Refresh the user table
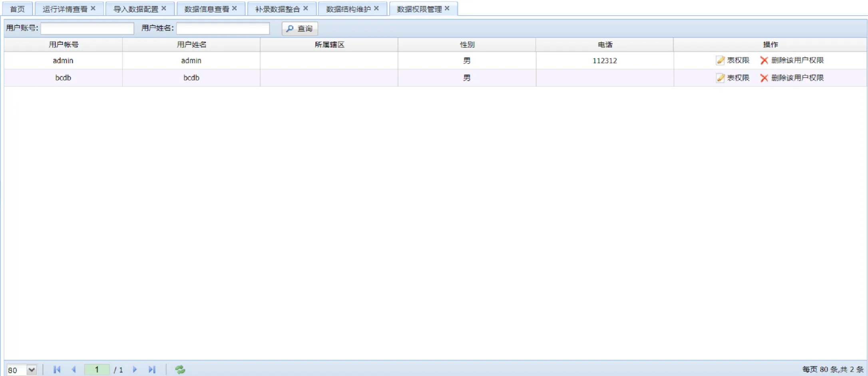The height and width of the screenshot is (376, 868). tap(180, 370)
